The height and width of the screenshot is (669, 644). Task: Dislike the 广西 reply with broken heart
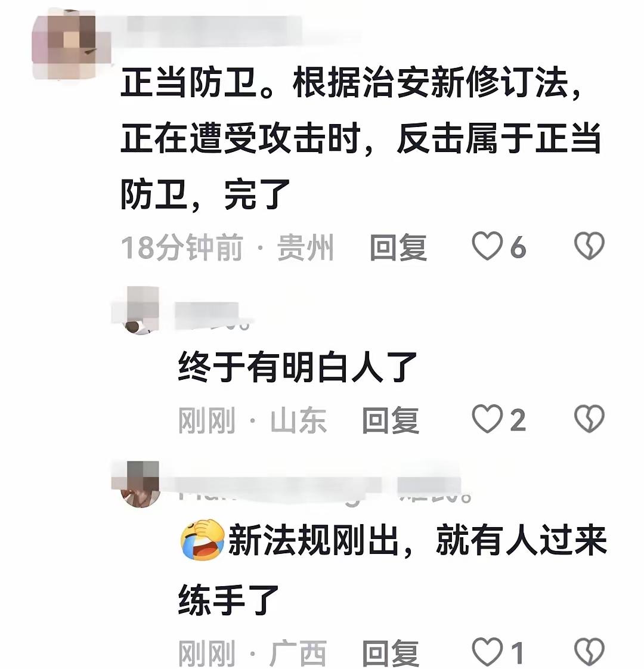(x=589, y=652)
